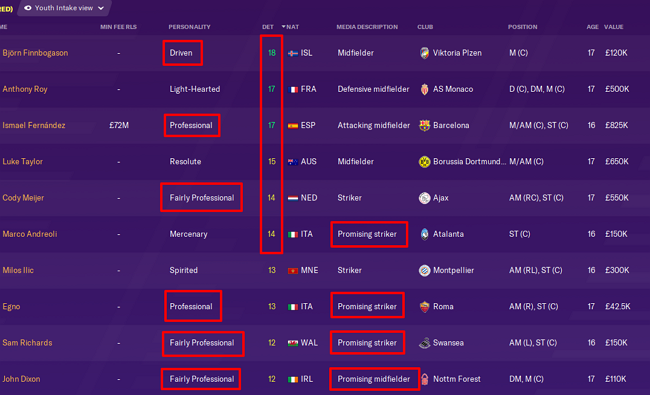Click the Value column header
Screen dimensions: 650x395
614,27
